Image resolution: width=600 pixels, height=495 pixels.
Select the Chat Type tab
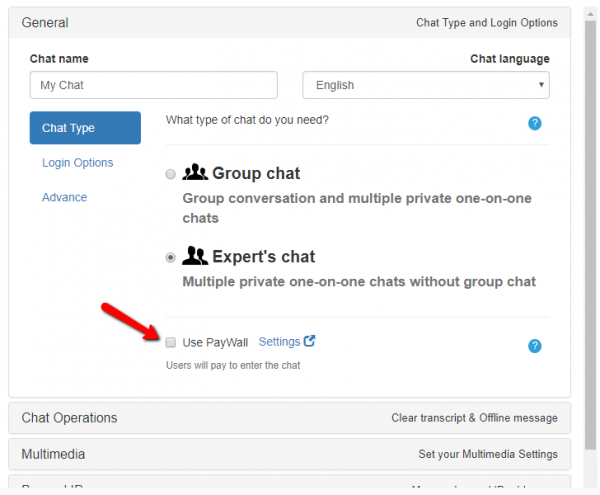pyautogui.click(x=85, y=128)
